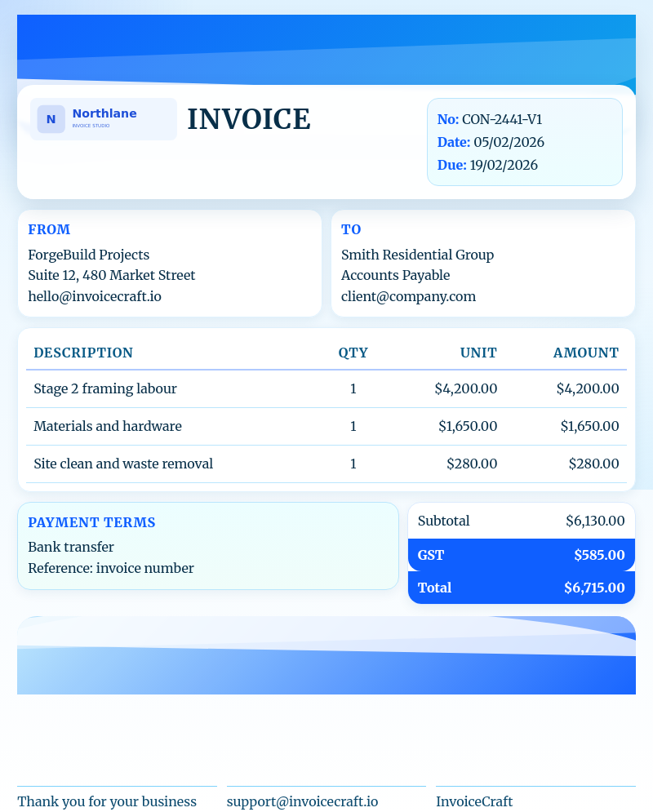This screenshot has width=653, height=812.
Task: Click the UNIT column header
Action: (478, 353)
